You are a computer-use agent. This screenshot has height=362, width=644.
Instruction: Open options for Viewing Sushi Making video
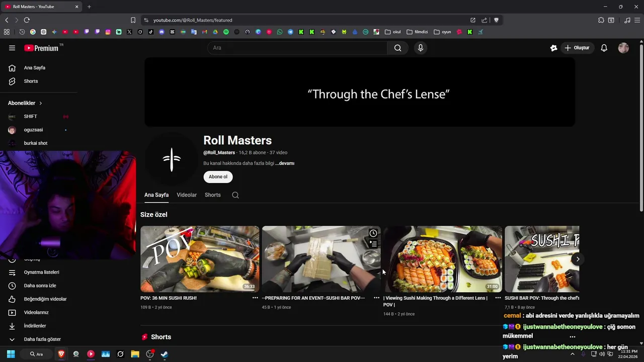[498, 298]
